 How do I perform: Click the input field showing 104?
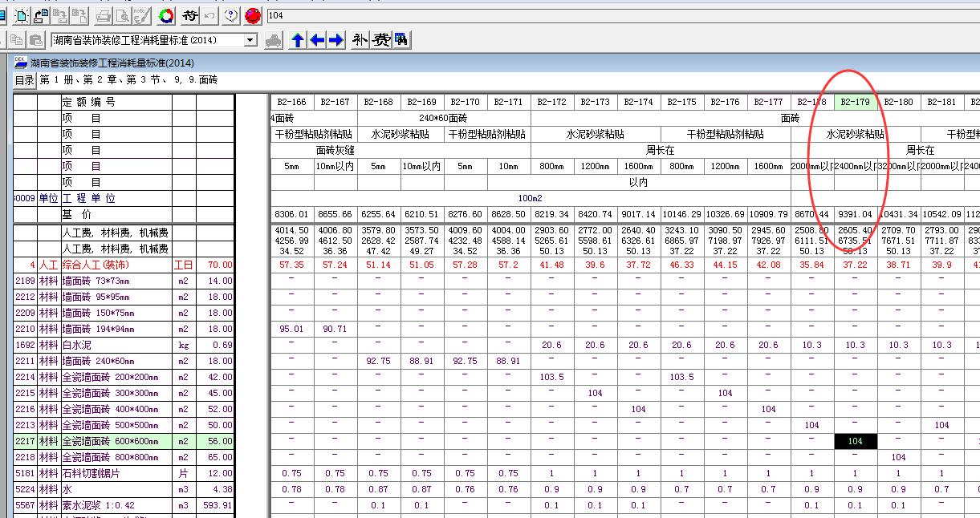(622, 15)
